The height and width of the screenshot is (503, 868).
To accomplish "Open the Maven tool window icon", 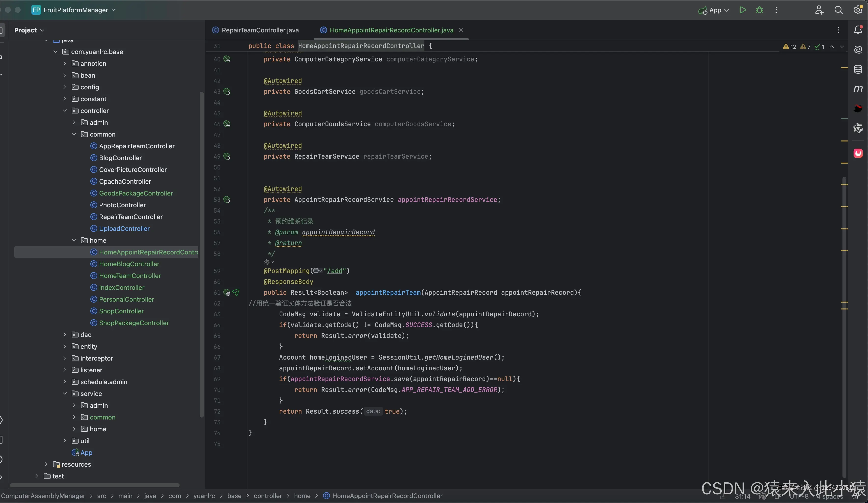I will 858,89.
